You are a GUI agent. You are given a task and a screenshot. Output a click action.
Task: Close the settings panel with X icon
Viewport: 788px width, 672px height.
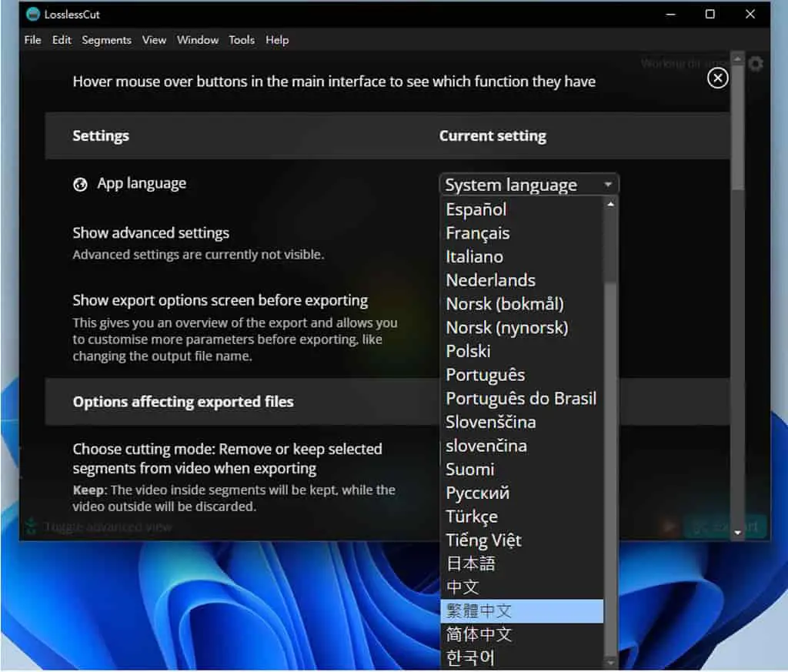[717, 78]
